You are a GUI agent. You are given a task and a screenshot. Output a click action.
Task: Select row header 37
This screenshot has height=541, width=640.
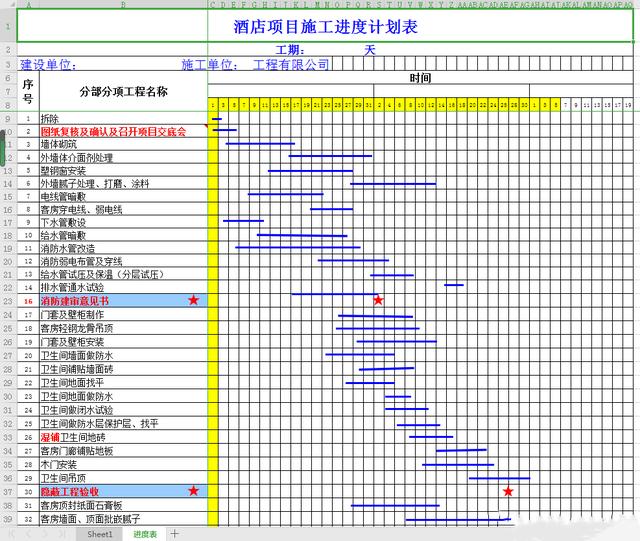coord(8,492)
